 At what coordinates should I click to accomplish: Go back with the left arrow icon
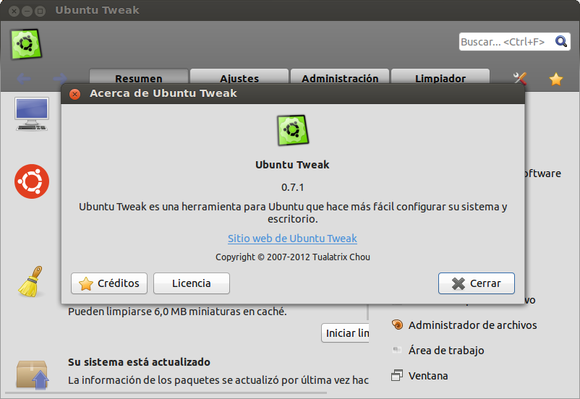coord(24,78)
